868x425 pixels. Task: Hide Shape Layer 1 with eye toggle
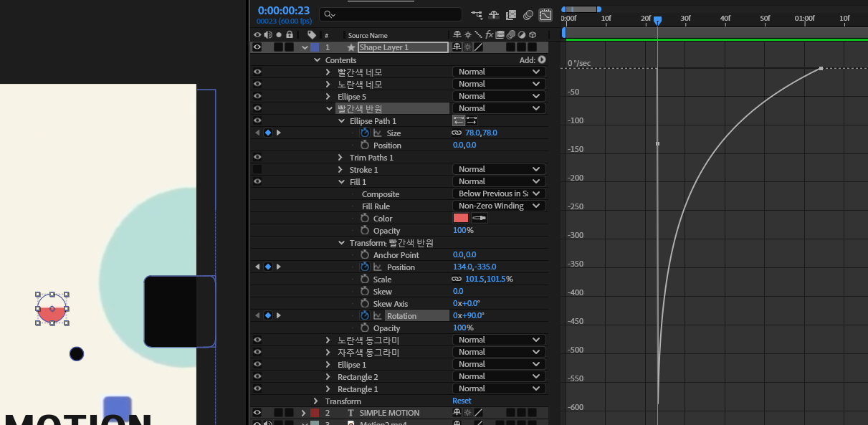coord(257,47)
